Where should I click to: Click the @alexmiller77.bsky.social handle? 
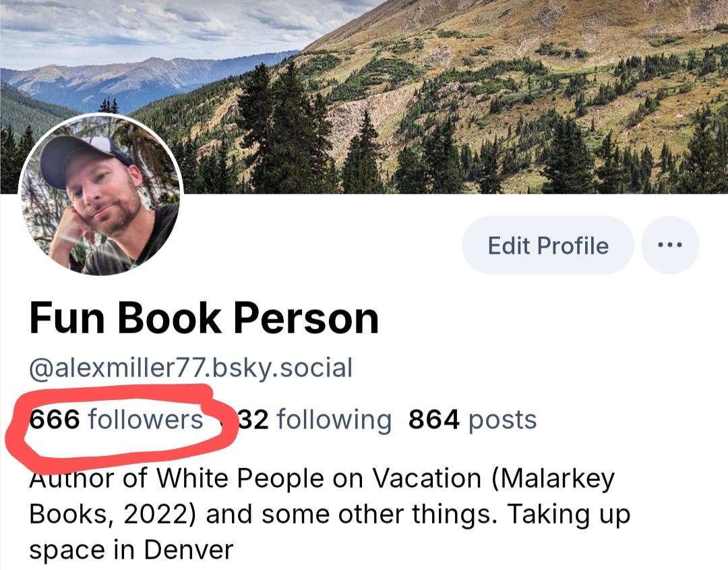pyautogui.click(x=191, y=368)
